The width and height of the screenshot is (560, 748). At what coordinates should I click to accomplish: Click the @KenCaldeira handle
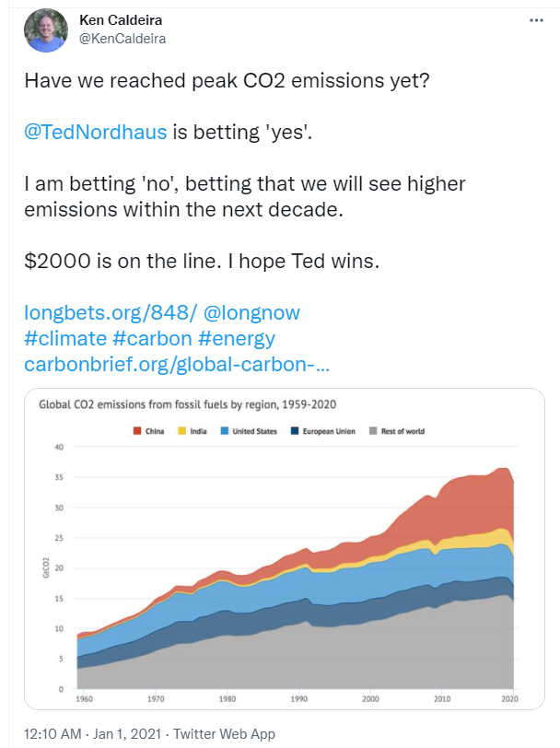coord(122,39)
